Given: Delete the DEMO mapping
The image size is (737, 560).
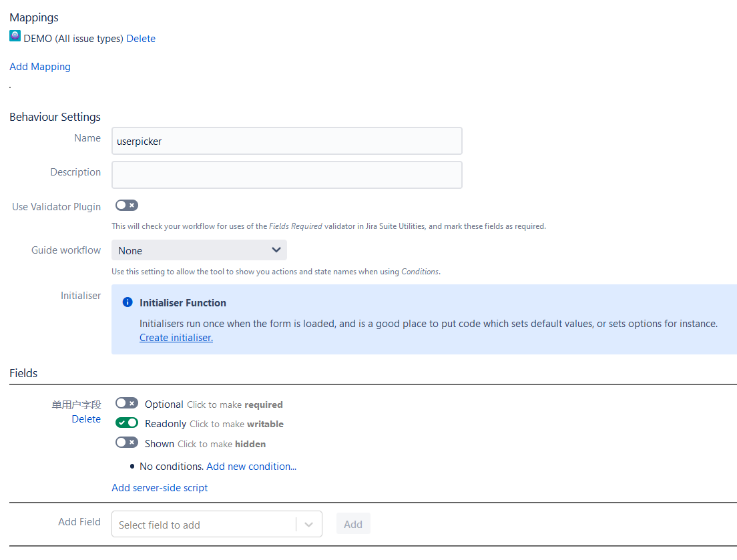Looking at the screenshot, I should pyautogui.click(x=141, y=39).
